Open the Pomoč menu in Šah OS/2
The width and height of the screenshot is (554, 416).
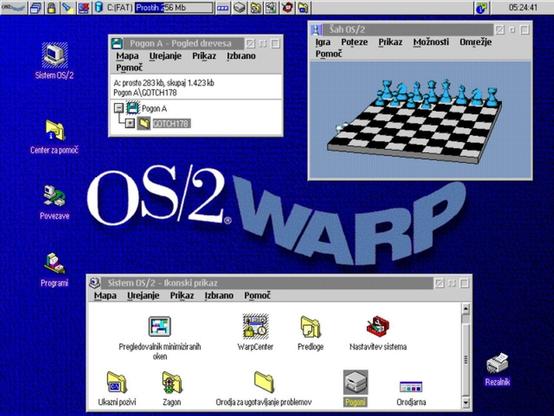329,54
